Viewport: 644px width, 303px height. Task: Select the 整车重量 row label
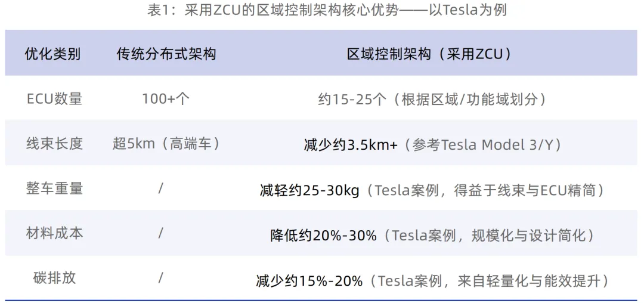click(x=54, y=188)
